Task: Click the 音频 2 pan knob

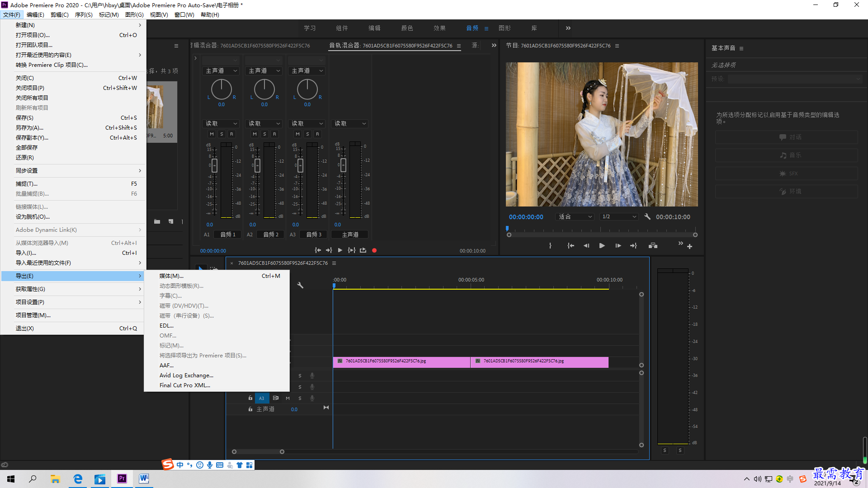Action: 264,89
